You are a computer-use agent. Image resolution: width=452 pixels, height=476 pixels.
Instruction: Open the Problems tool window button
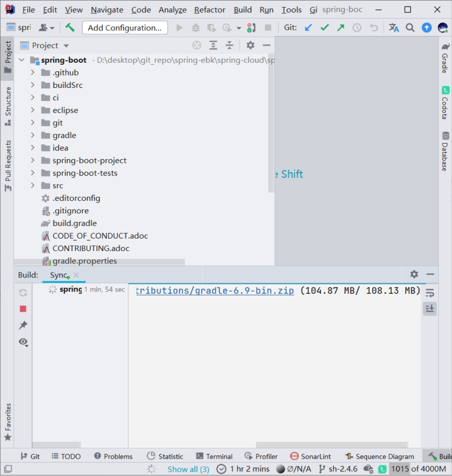pyautogui.click(x=114, y=456)
